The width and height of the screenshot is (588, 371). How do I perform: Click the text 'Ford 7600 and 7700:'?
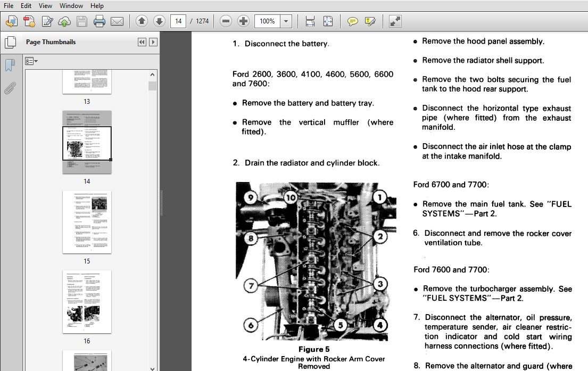click(451, 270)
